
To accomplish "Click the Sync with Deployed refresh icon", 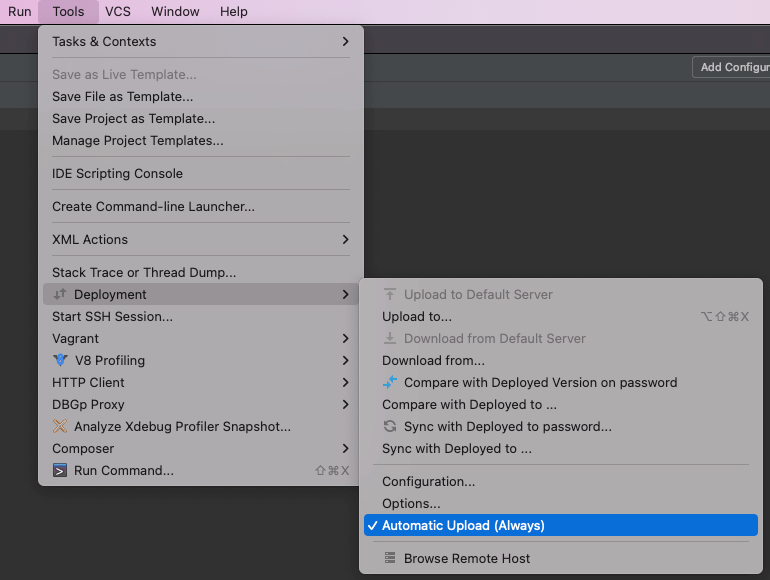I will (390, 426).
